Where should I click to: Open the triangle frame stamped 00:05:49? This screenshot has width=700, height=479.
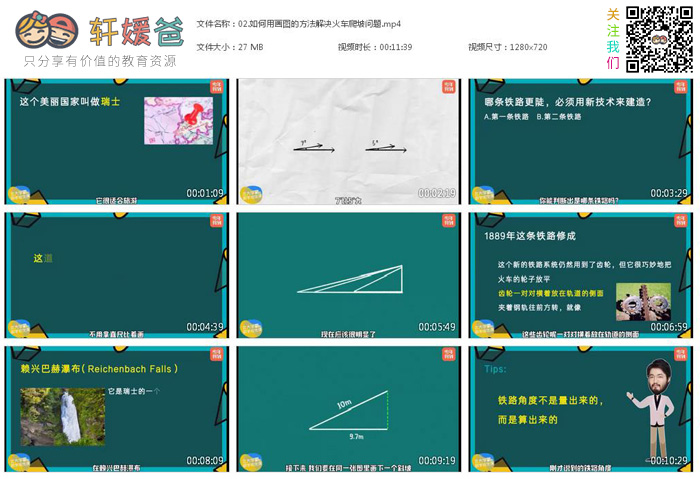point(349,275)
